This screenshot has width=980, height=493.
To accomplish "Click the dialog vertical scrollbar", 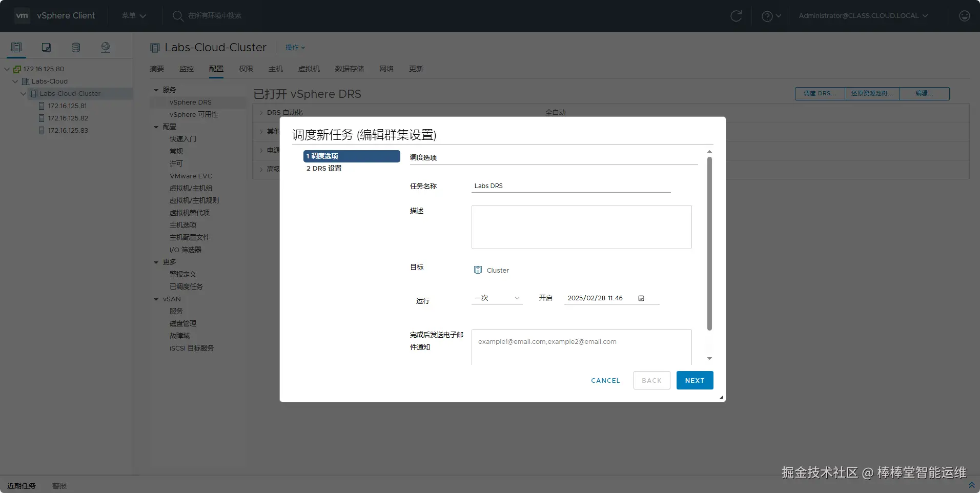I will pos(709,244).
